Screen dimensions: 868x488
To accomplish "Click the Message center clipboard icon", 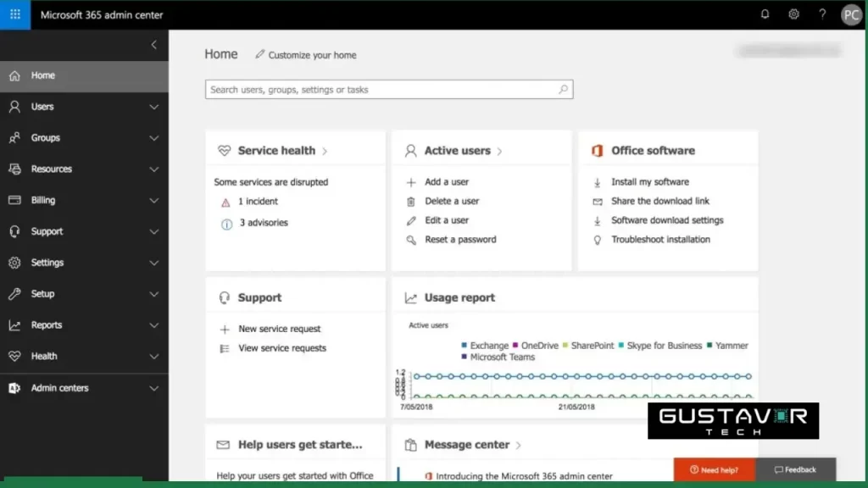I will [410, 445].
